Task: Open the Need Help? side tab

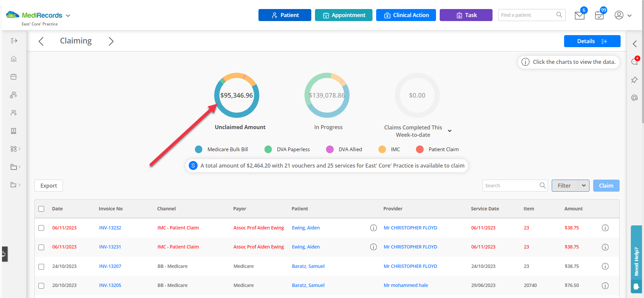Action: pos(636,260)
